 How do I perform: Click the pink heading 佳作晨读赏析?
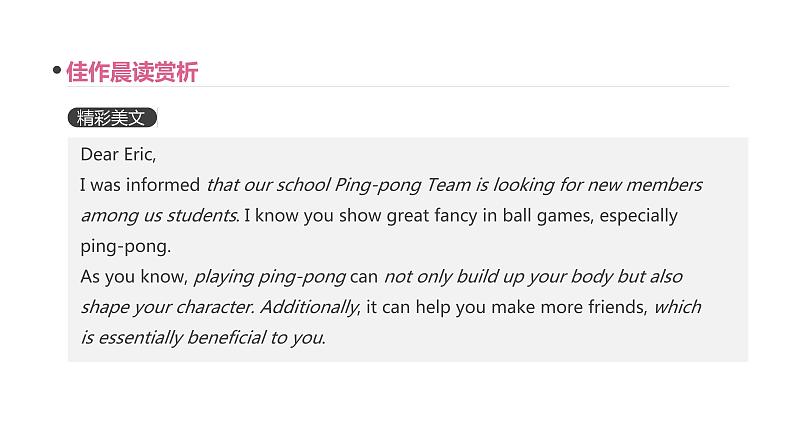pyautogui.click(x=132, y=71)
